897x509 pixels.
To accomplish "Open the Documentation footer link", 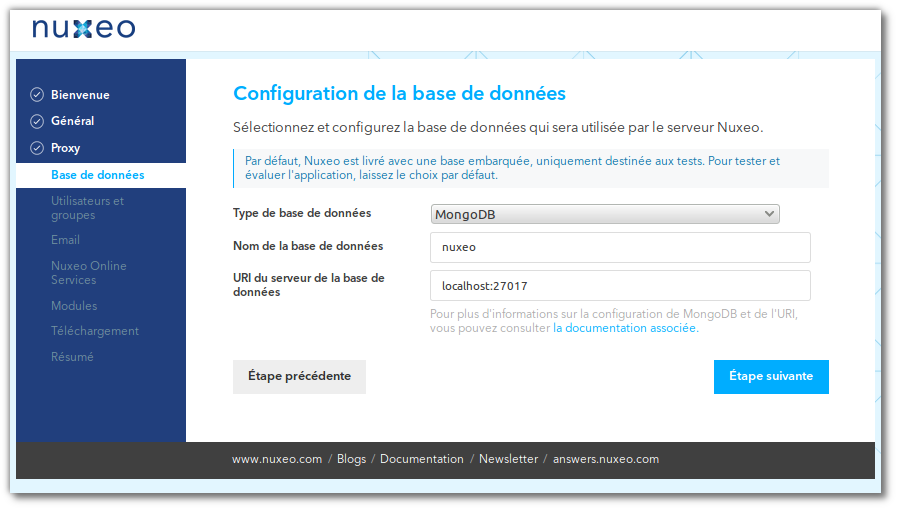I will pyautogui.click(x=422, y=459).
